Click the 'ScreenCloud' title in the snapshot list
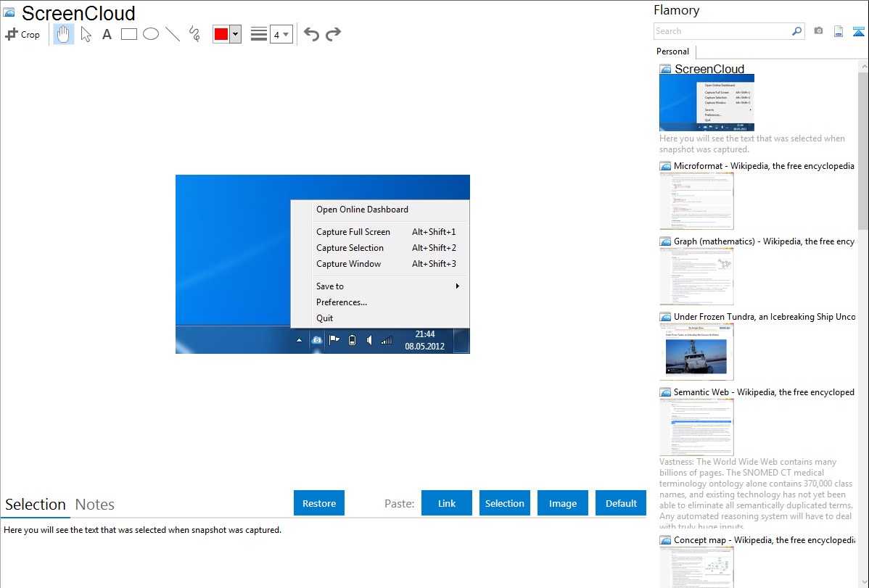 point(709,70)
